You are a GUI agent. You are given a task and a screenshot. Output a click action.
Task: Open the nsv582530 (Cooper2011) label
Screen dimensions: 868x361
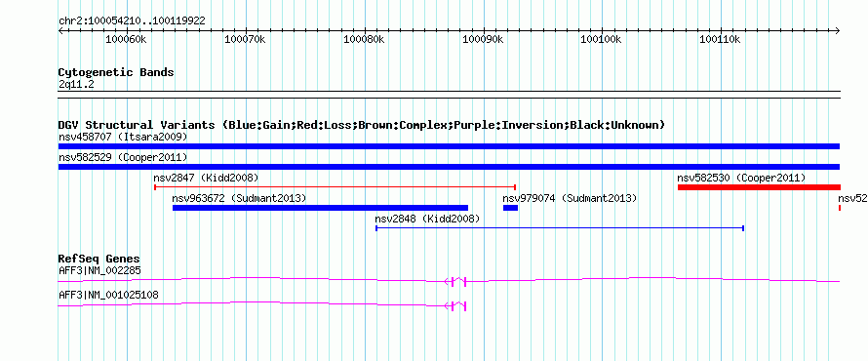point(741,178)
